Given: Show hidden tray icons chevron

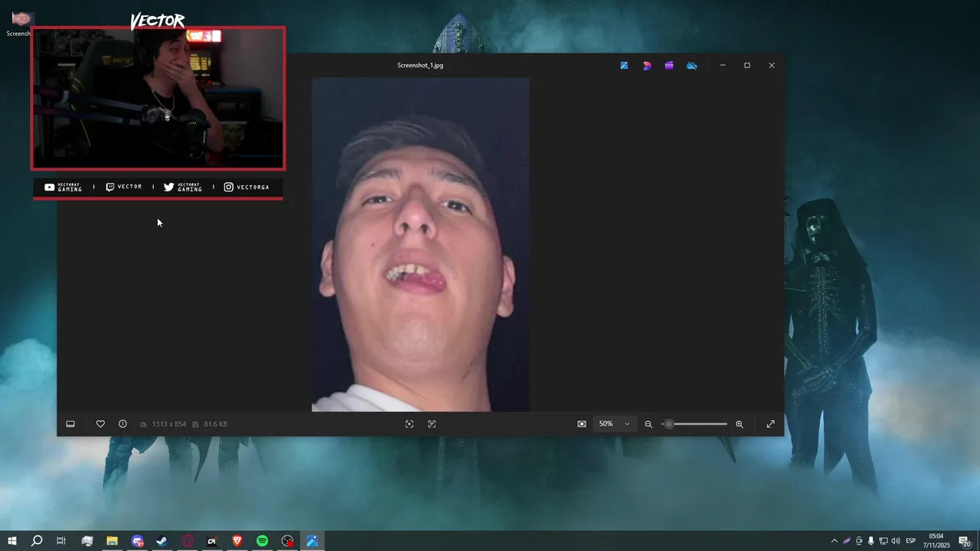Looking at the screenshot, I should point(835,541).
